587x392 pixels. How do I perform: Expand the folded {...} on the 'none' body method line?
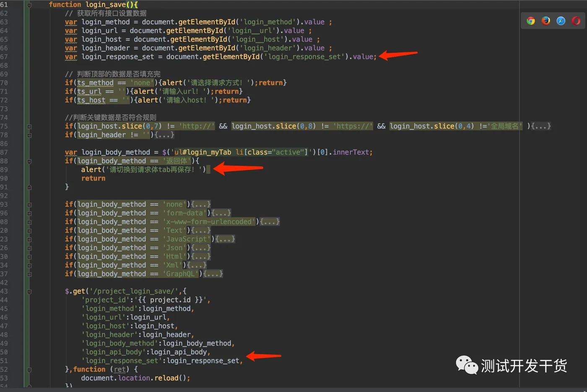coord(200,204)
